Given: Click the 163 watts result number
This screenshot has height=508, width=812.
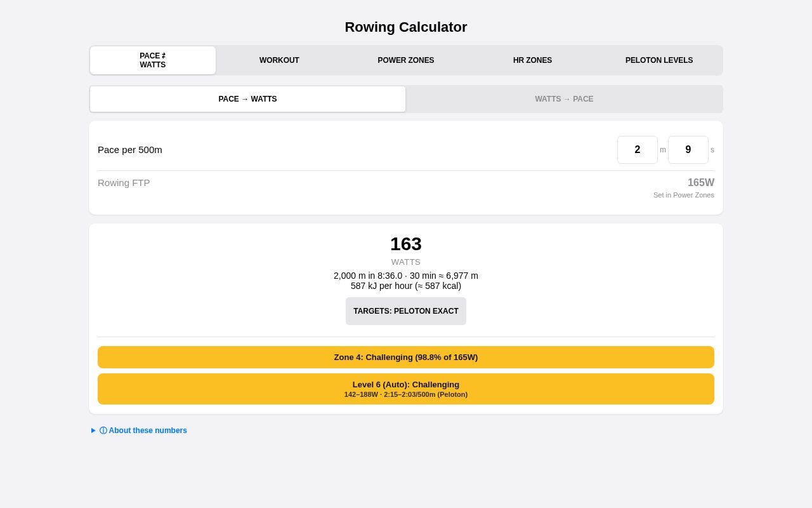Looking at the screenshot, I should (x=406, y=244).
